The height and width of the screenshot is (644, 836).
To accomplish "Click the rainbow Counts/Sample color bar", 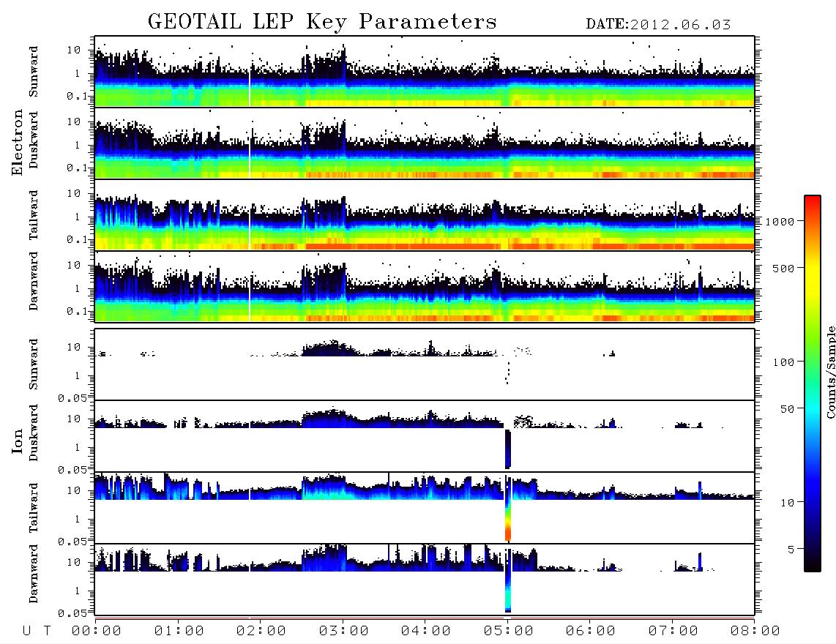I will (813, 383).
